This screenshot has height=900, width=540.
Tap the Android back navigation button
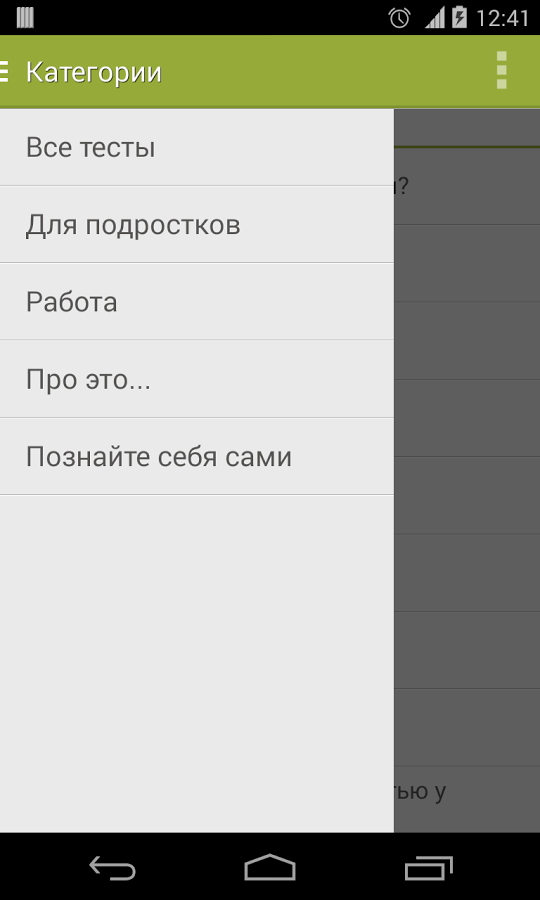pyautogui.click(x=112, y=867)
